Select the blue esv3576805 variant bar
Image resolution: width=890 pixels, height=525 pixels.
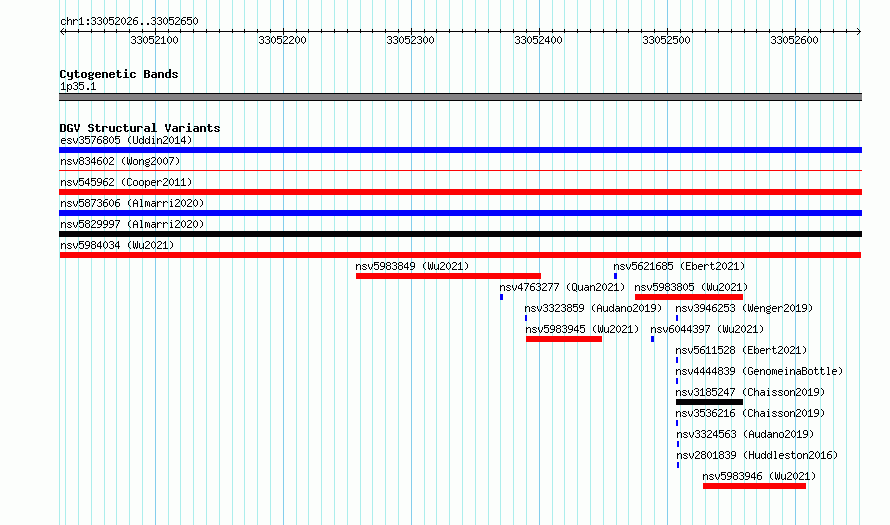[460, 150]
